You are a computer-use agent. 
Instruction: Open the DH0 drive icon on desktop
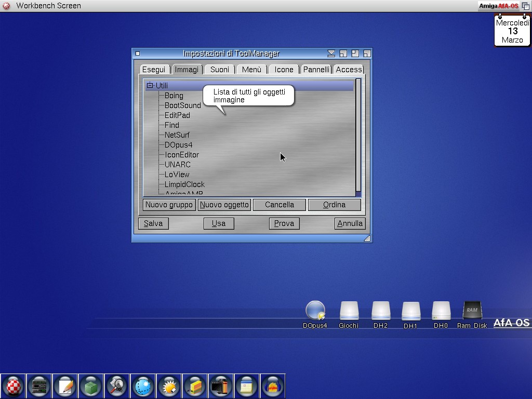(x=441, y=312)
